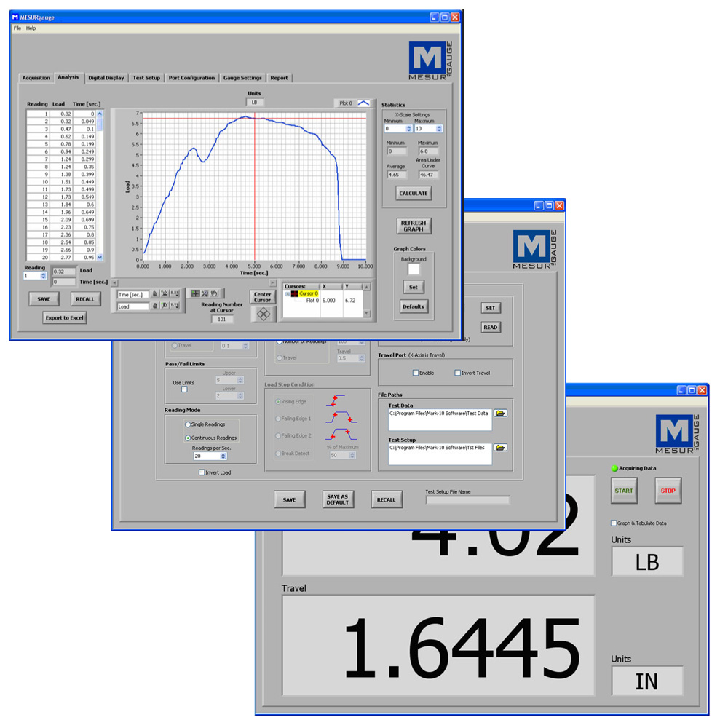The height and width of the screenshot is (728, 728).
Task: Click the START button
Action: pyautogui.click(x=624, y=491)
